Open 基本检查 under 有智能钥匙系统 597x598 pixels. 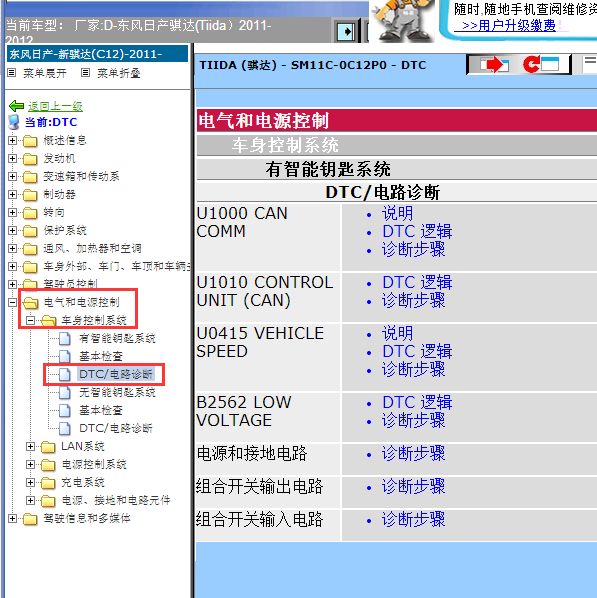click(x=101, y=356)
